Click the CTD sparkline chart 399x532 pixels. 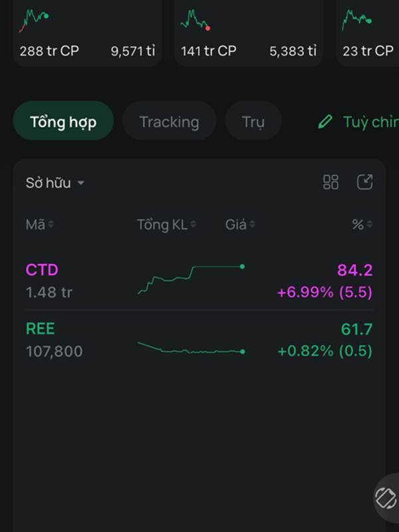coord(191,279)
